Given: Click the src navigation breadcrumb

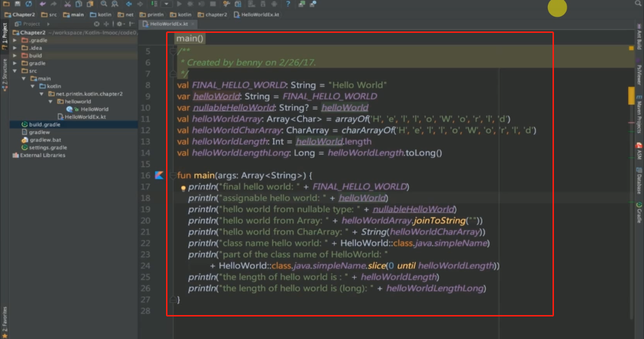Looking at the screenshot, I should pos(49,15).
